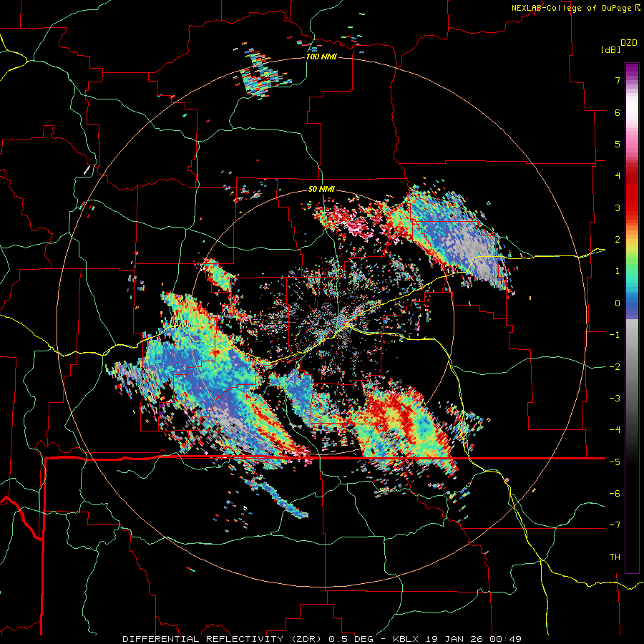Click the DZD legend title

pos(629,43)
